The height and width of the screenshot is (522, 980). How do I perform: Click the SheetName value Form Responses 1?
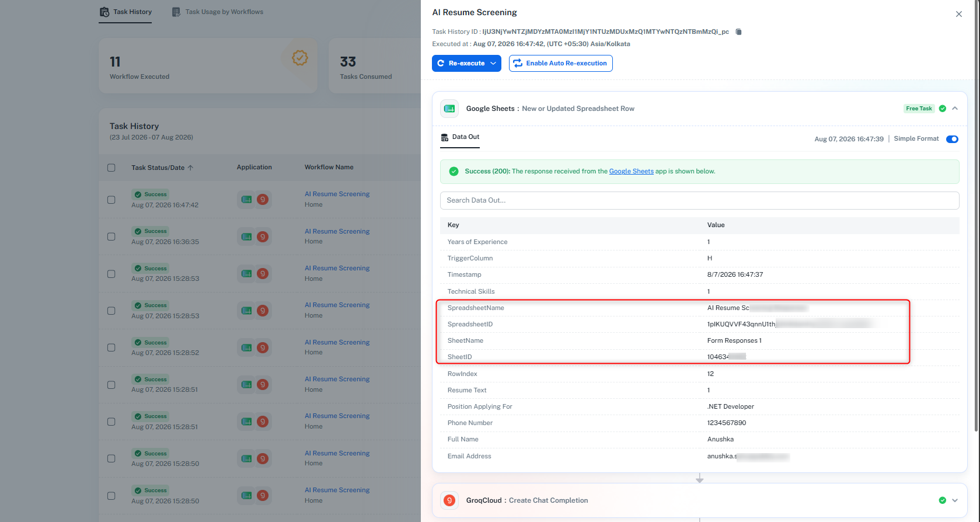click(x=734, y=340)
